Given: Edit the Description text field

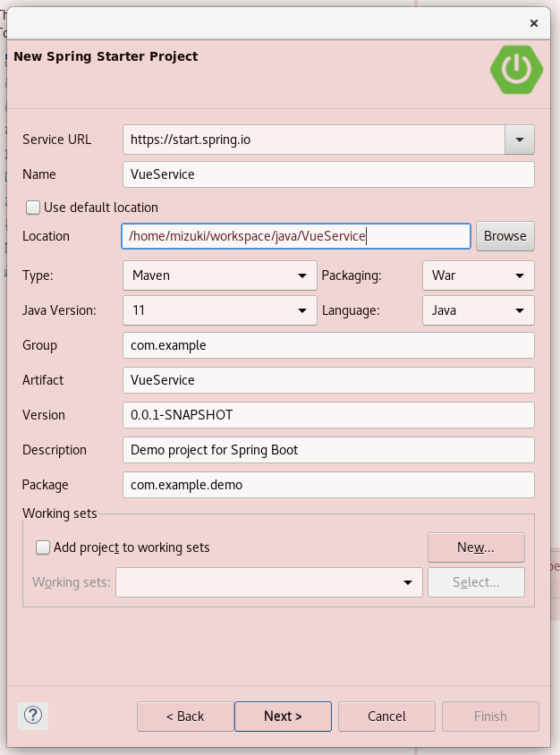Looking at the screenshot, I should [x=329, y=450].
